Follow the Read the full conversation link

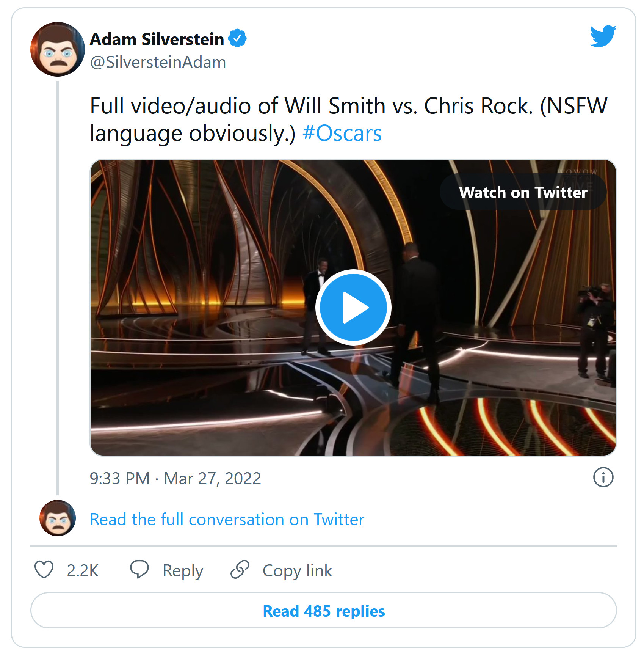pyautogui.click(x=227, y=520)
